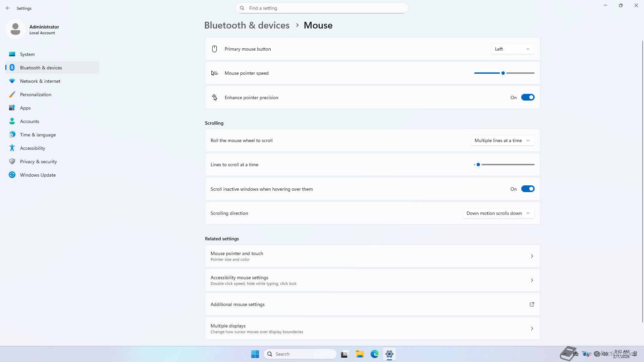Open Windows Update in the sidebar

[38, 175]
